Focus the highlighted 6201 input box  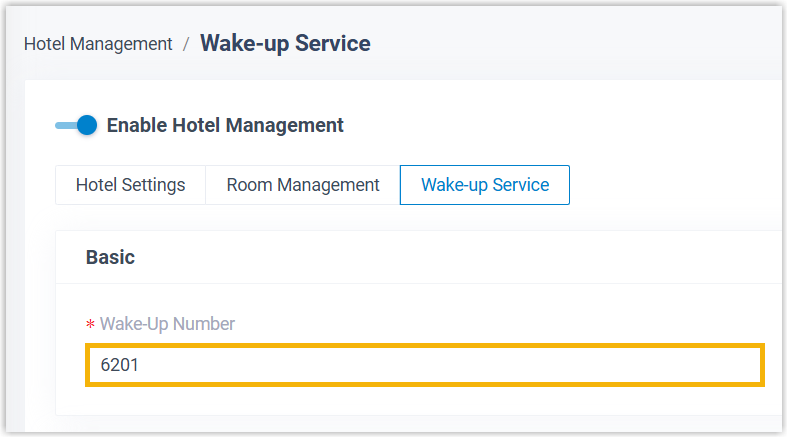[x=425, y=365]
